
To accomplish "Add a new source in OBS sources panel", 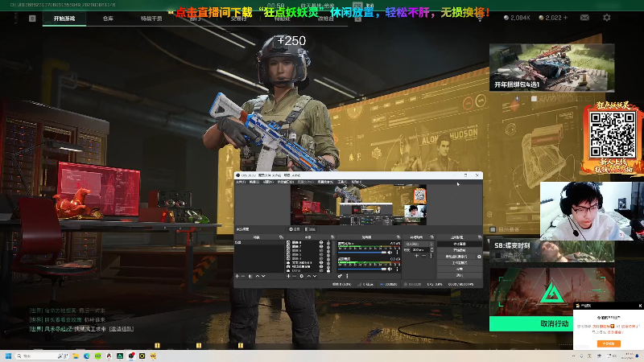I will point(288,276).
